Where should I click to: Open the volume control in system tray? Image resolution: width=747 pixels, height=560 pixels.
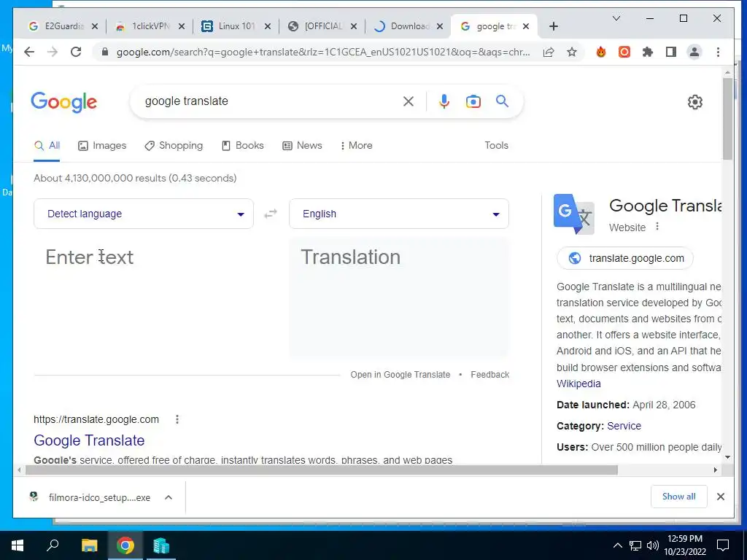click(653, 545)
